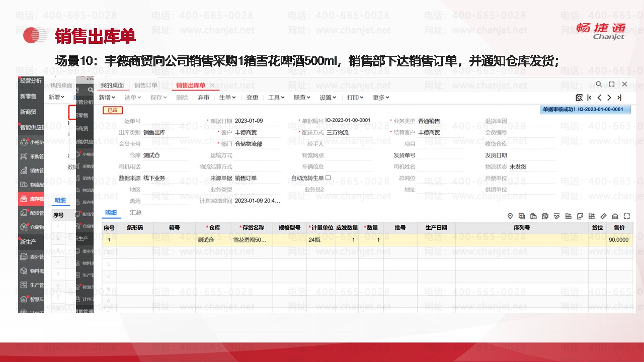
Task: Close the 销售出库单 tab
Action: 212,85
